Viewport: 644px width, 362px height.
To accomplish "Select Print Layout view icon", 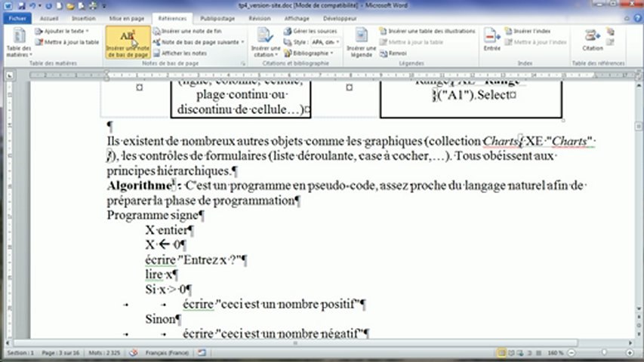I will pyautogui.click(x=501, y=353).
